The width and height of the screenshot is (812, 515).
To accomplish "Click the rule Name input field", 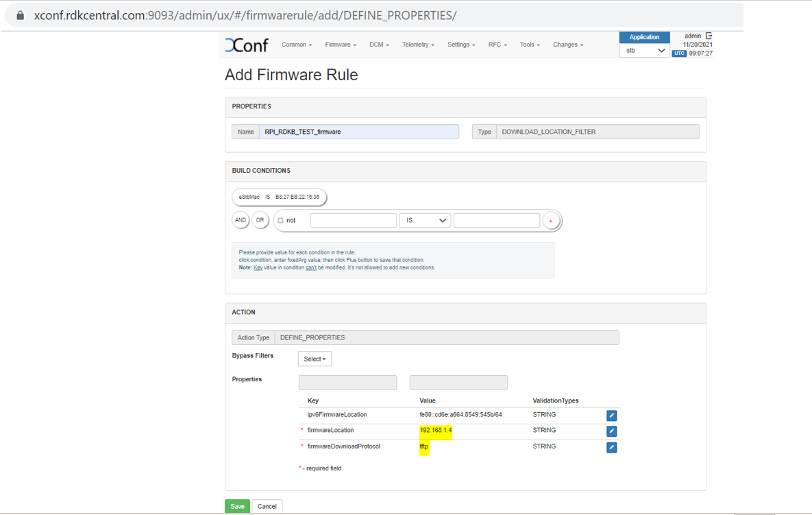I will click(358, 132).
